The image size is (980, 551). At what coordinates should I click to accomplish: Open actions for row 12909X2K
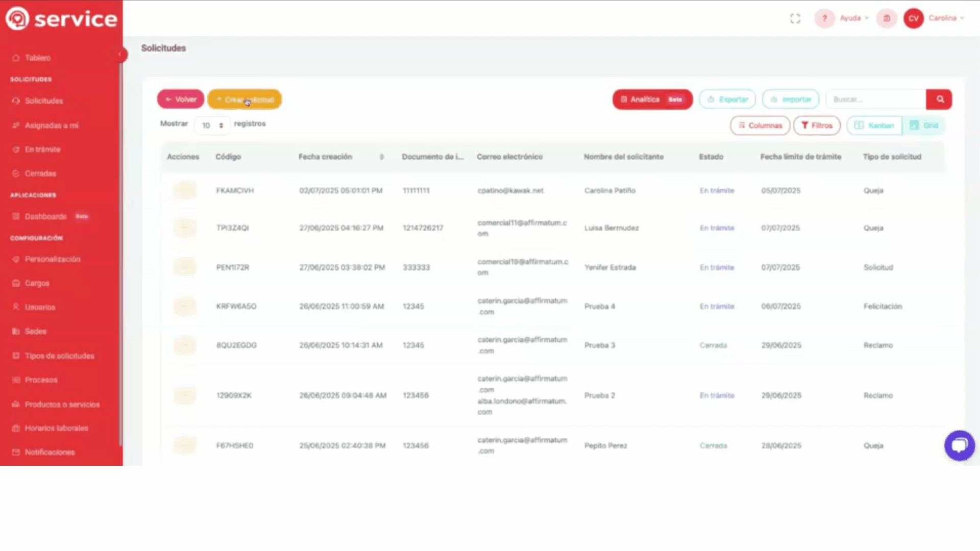coord(185,395)
